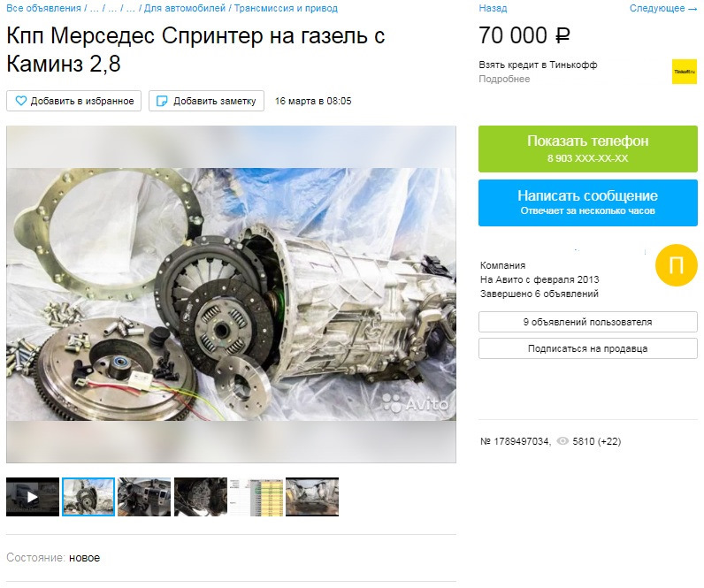
Task: Open the Для автомобилей breadcrumb
Action: [x=185, y=8]
